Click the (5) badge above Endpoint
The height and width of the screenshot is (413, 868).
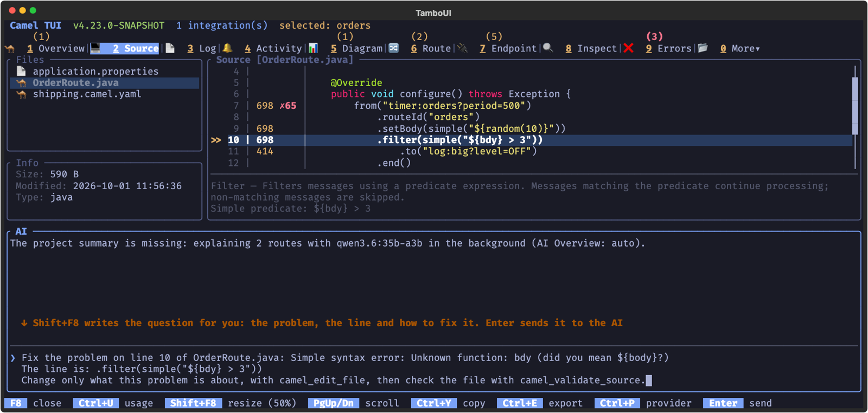[494, 36]
